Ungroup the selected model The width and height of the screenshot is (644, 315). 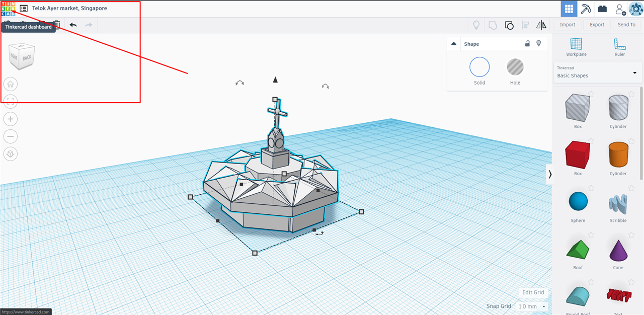pos(509,25)
